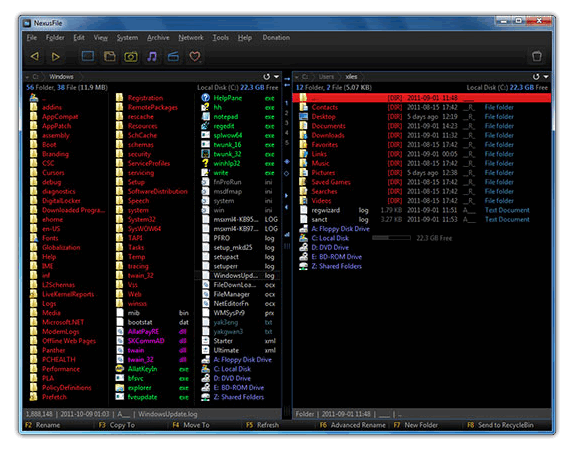Image resolution: width=575 pixels, height=450 pixels.
Task: Expand left path bar drive arrow
Action: coord(27,77)
